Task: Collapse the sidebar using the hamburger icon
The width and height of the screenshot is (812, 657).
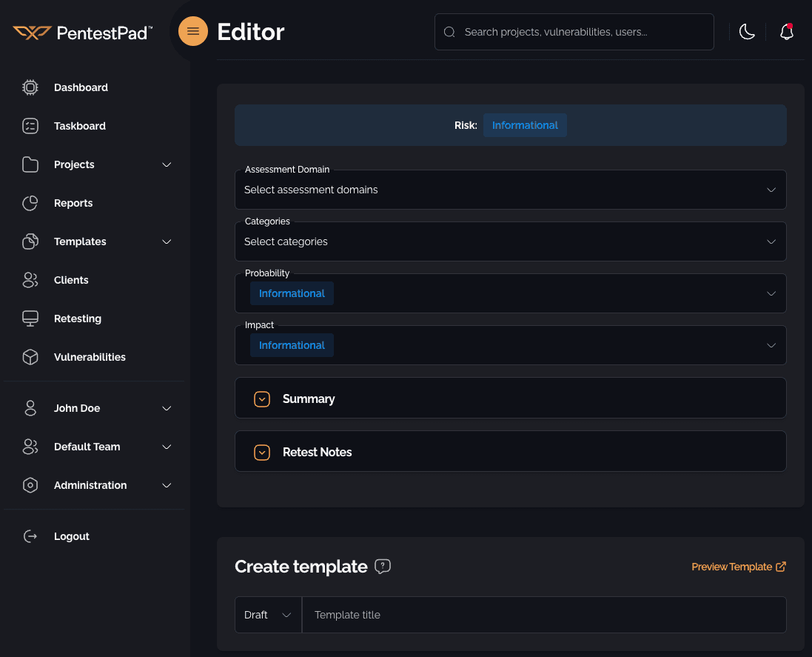Action: 192,31
